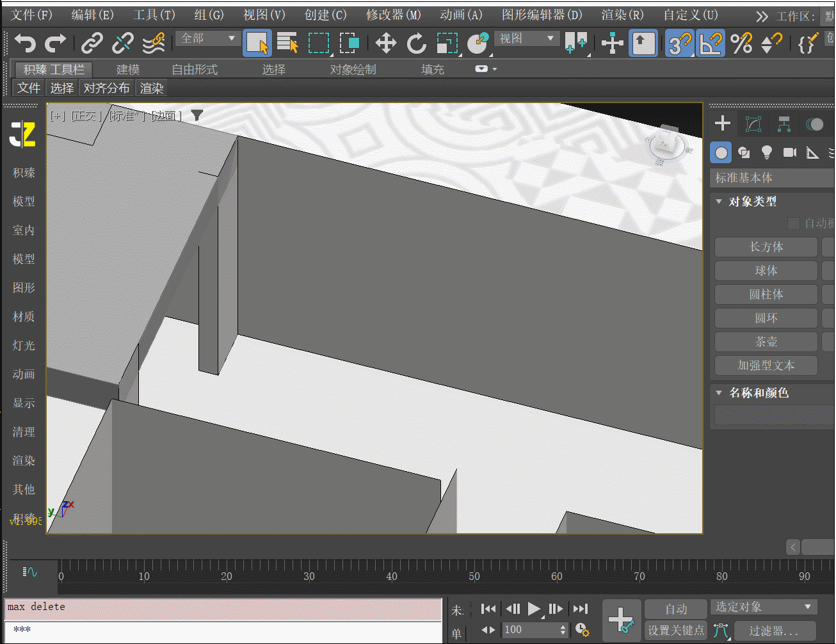Create a 长方体 box primitive
836x644 pixels.
(766, 247)
